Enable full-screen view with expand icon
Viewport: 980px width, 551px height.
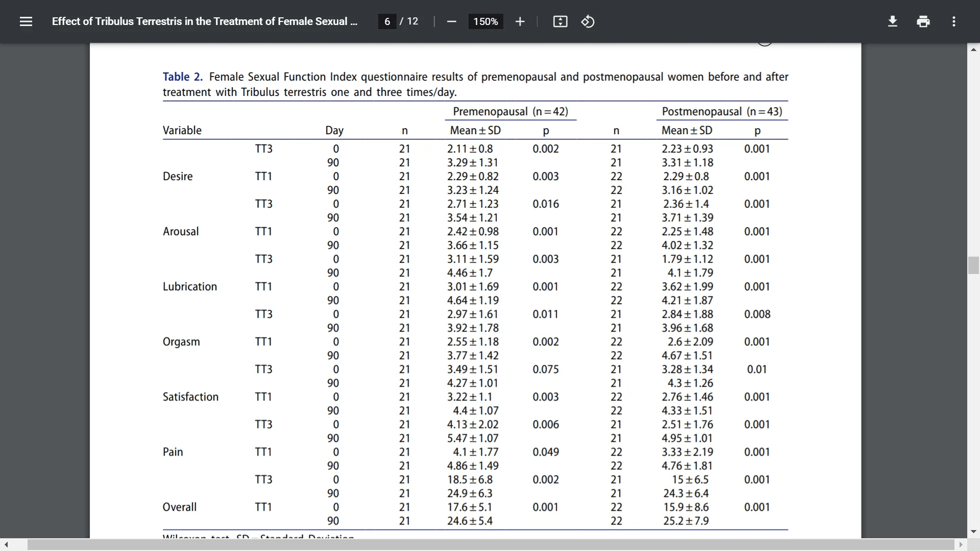pos(559,21)
